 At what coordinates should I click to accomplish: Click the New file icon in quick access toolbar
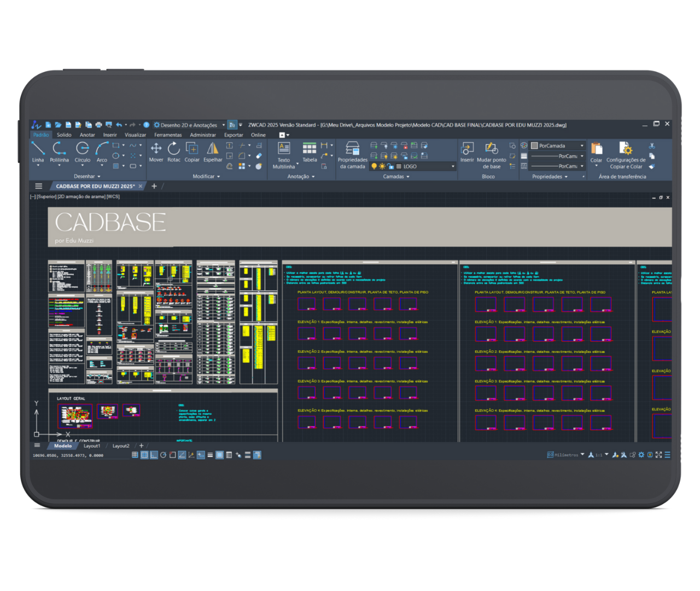48,125
